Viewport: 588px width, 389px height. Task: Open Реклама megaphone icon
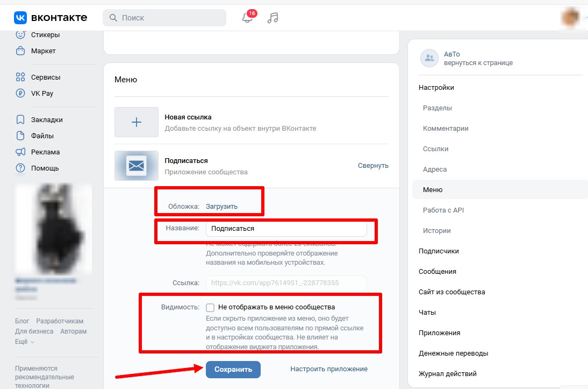coord(20,152)
